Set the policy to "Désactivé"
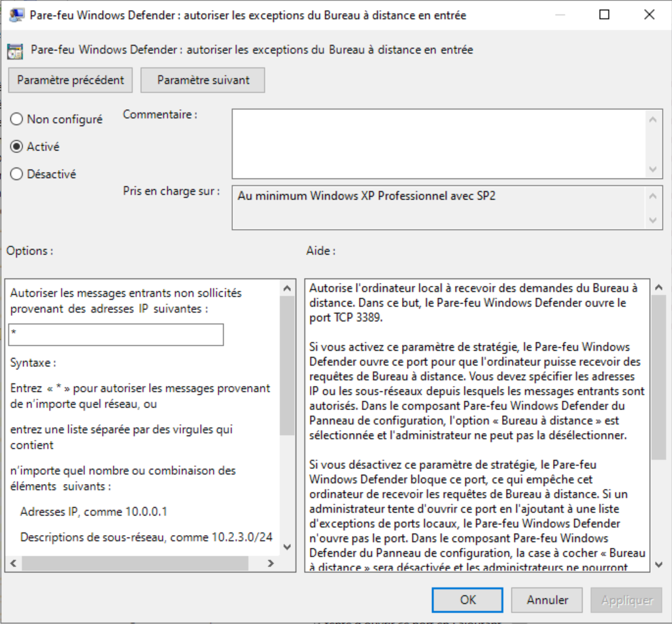The image size is (672, 624). [17, 174]
